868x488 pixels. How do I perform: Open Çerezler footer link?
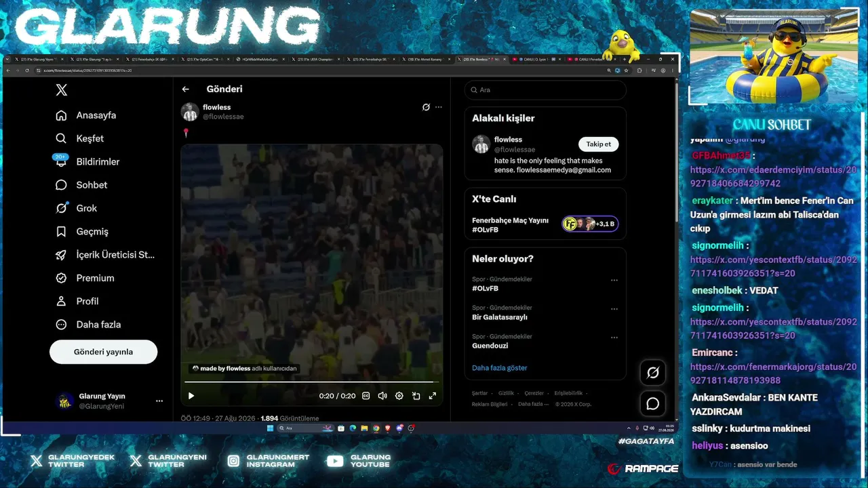click(534, 393)
